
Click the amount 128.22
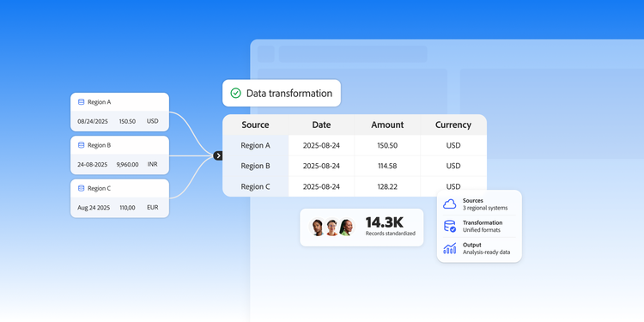[387, 186]
